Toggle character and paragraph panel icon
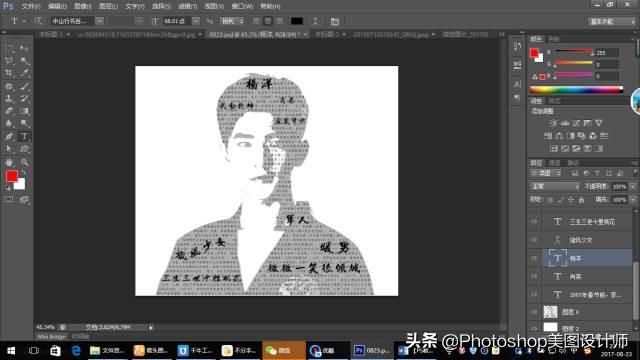Image resolution: width=640 pixels, height=360 pixels. pos(335,21)
